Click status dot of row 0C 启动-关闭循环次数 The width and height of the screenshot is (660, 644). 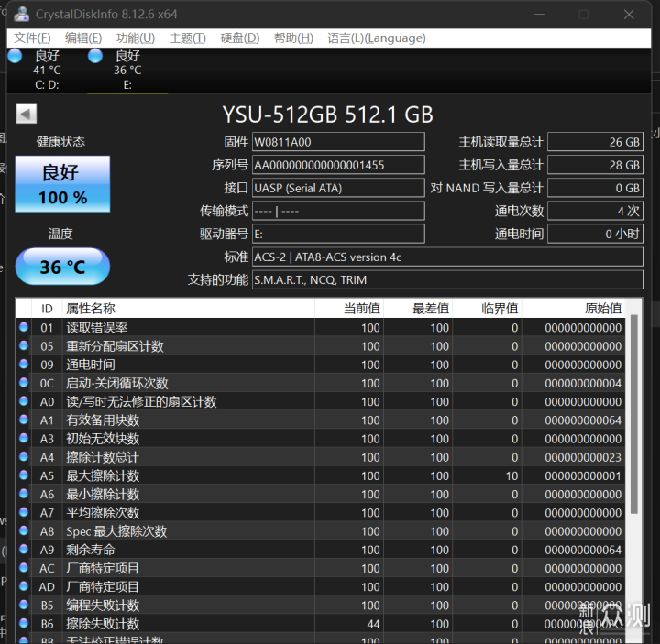pyautogui.click(x=24, y=382)
